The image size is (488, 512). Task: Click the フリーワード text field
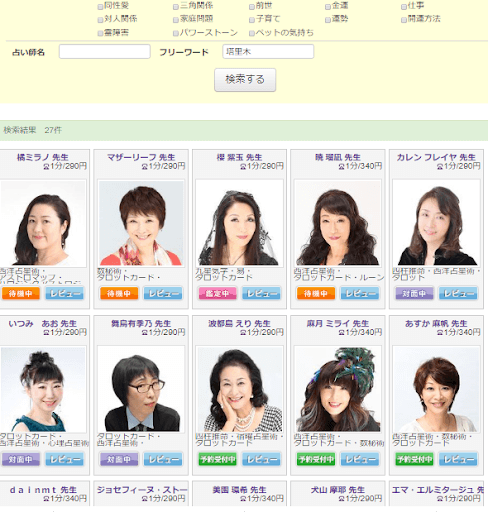pyautogui.click(x=268, y=52)
